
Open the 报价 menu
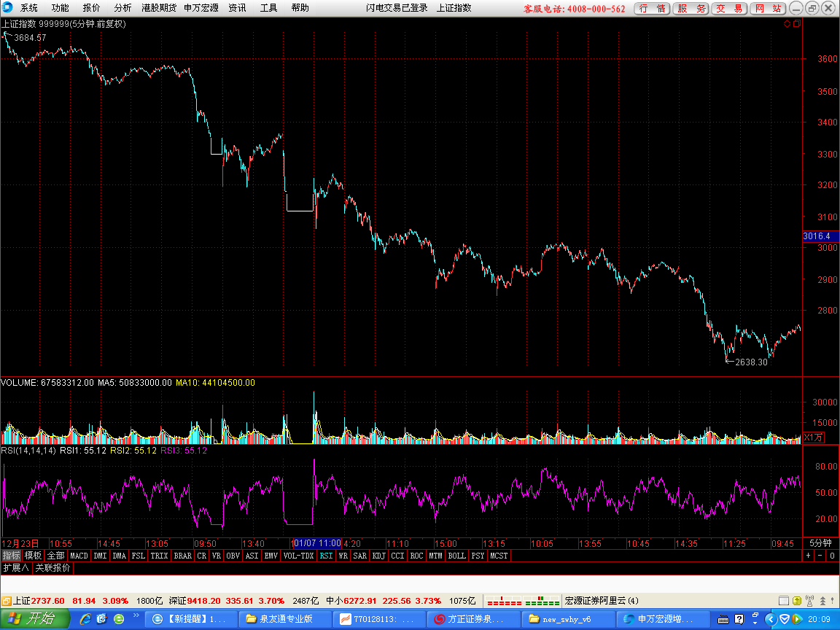click(91, 8)
